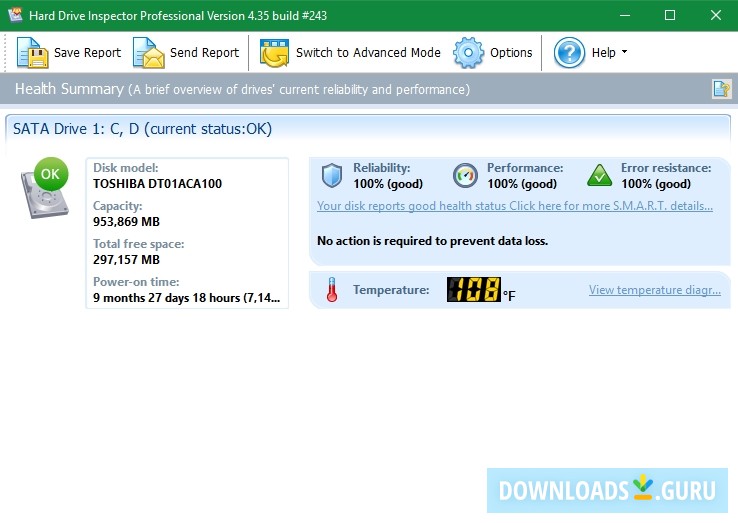Click the Help question mark icon

[x=569, y=53]
